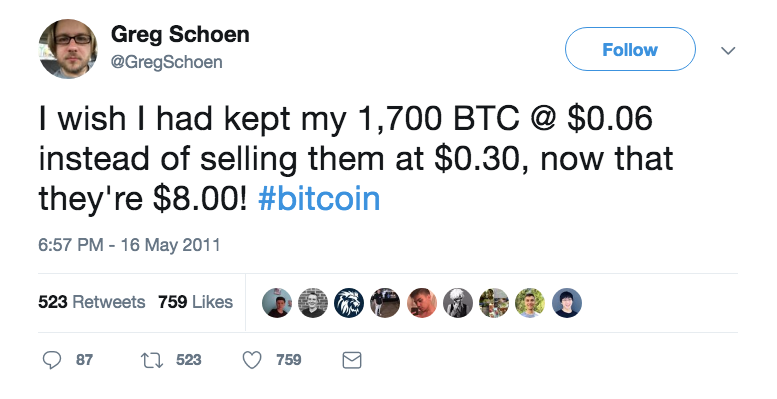Screen dimensions: 777x399
Task: Open the #bitcoin hashtag
Action: pos(319,199)
